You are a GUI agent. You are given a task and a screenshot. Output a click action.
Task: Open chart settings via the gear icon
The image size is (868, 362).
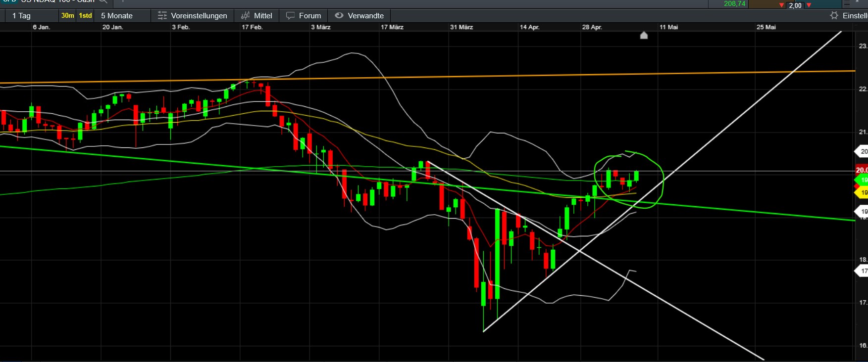834,16
